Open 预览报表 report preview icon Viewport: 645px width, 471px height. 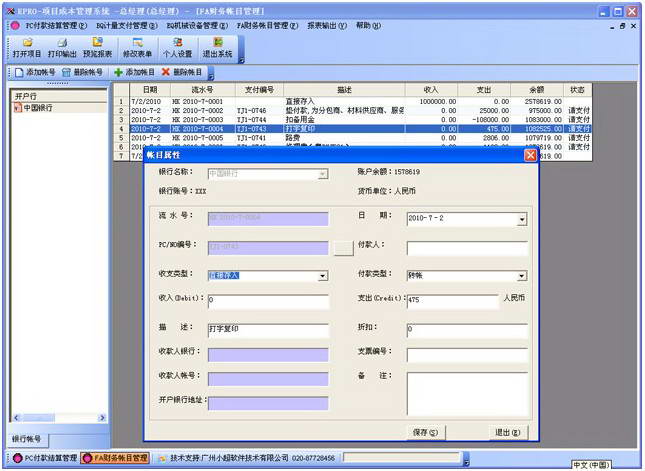point(98,48)
